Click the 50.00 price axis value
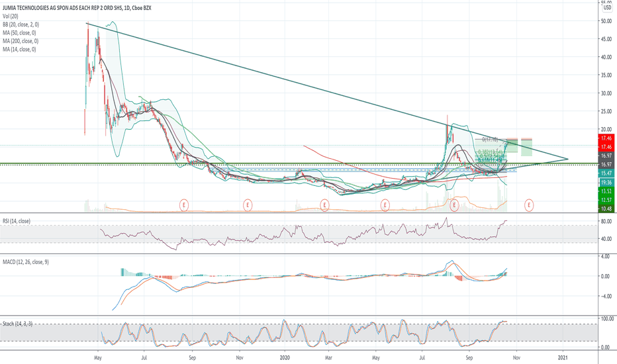617x364 pixels. click(606, 21)
